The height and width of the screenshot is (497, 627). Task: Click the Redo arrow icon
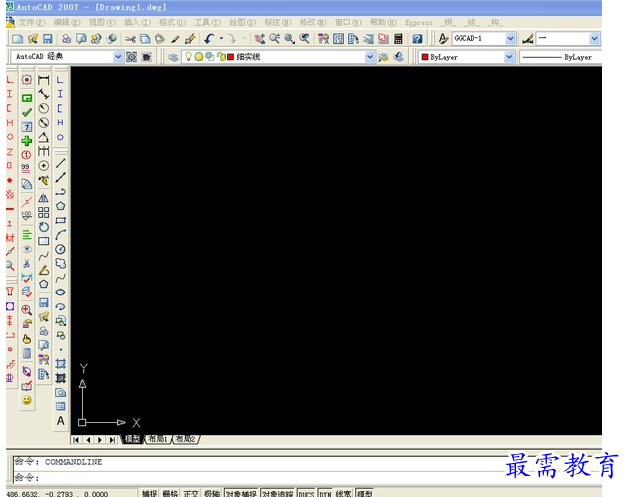click(x=232, y=39)
